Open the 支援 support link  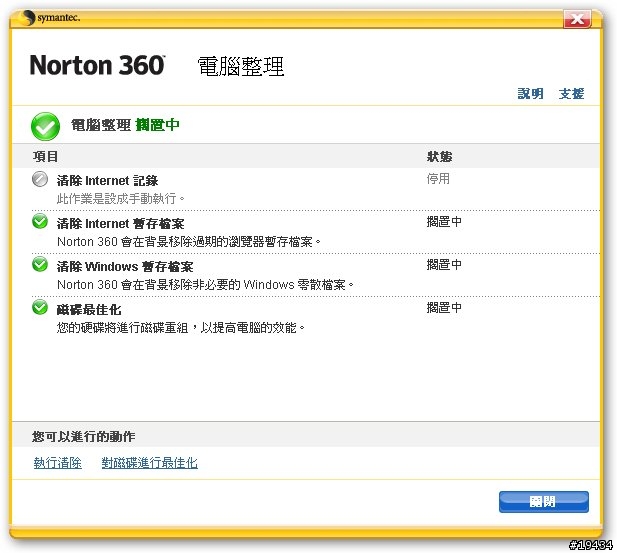(571, 94)
